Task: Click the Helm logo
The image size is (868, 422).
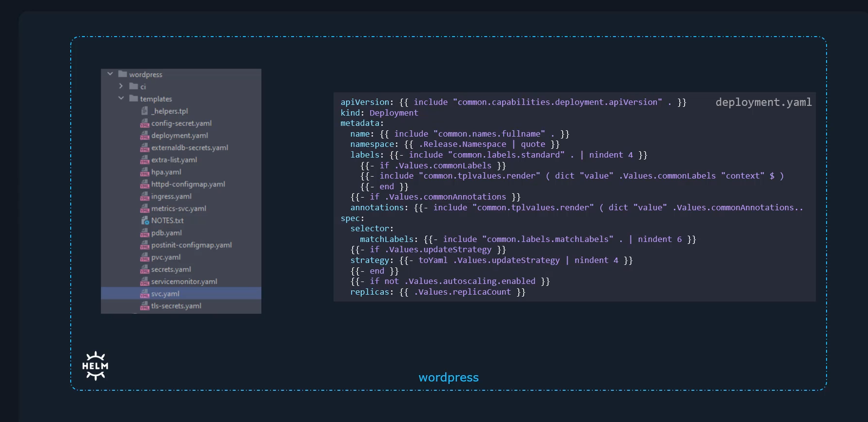Action: click(x=95, y=365)
